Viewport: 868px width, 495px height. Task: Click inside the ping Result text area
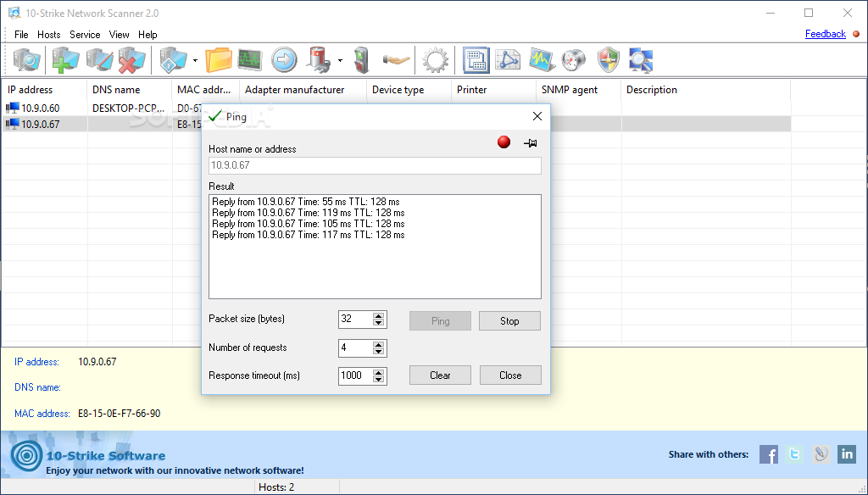click(x=375, y=247)
